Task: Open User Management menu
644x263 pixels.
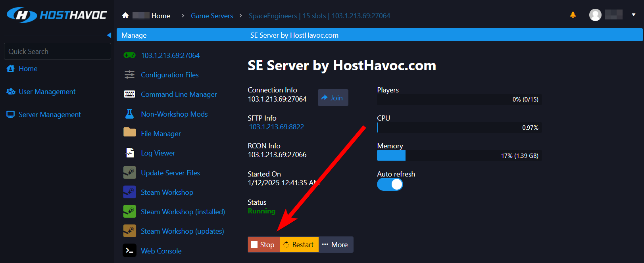Action: click(x=47, y=92)
